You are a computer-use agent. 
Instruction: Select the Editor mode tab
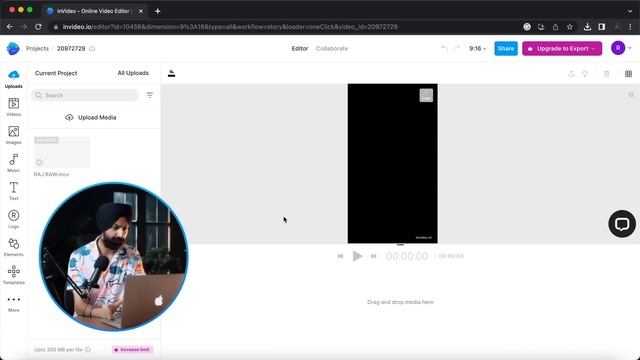pyautogui.click(x=300, y=49)
